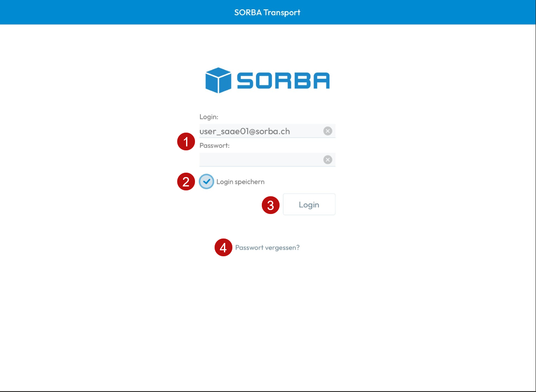This screenshot has height=392, width=536.
Task: Click the SORBA Transport header title
Action: pos(268,12)
